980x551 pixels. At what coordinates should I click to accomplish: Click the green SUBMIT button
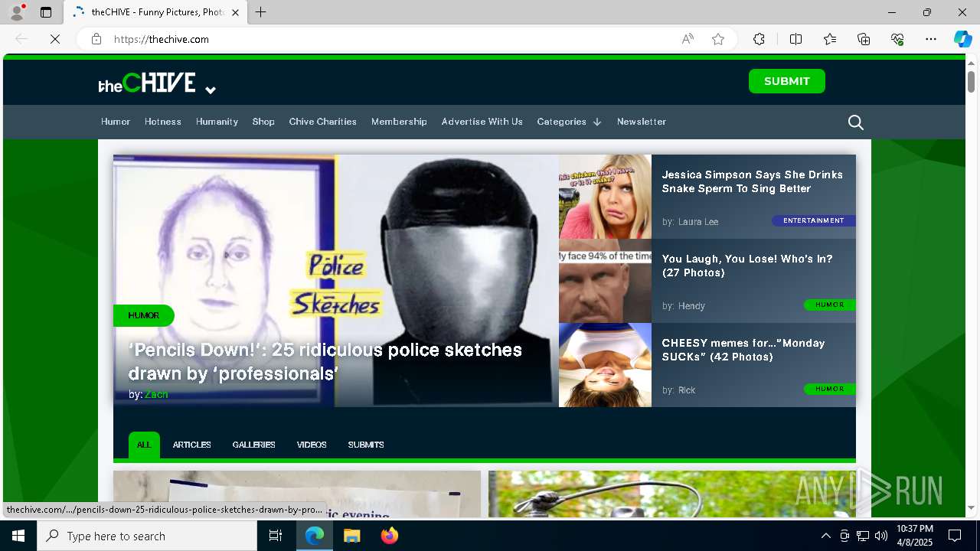[786, 81]
